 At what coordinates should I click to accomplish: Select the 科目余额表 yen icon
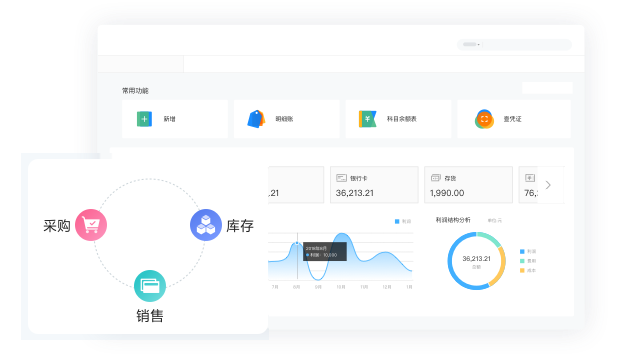[367, 119]
